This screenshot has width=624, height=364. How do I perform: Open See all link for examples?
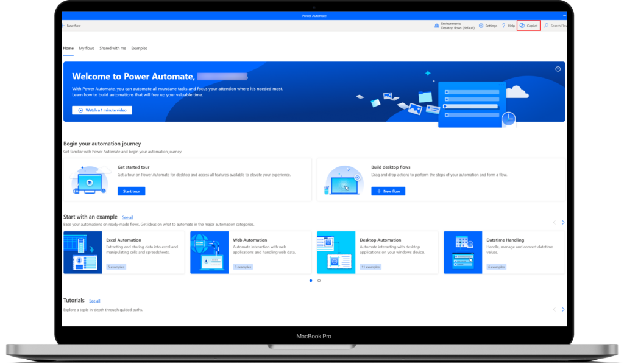click(127, 217)
